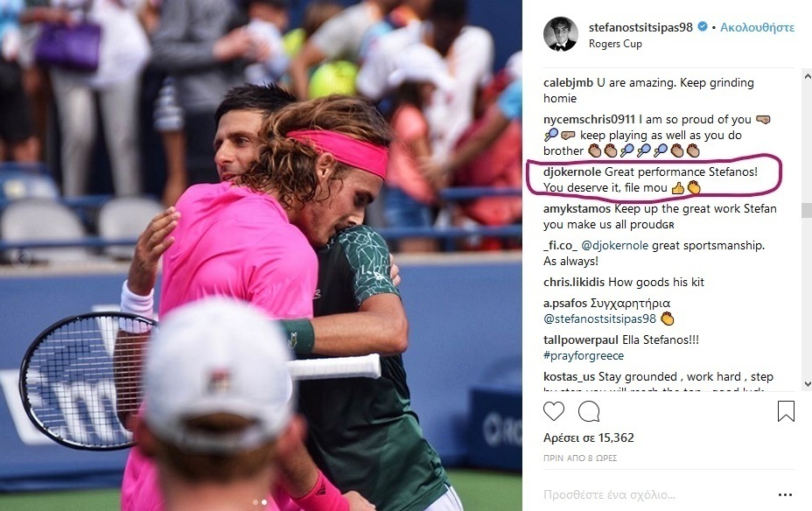Viewport: 812px width, 511px height.
Task: Like the post with the heart icon
Action: point(554,411)
